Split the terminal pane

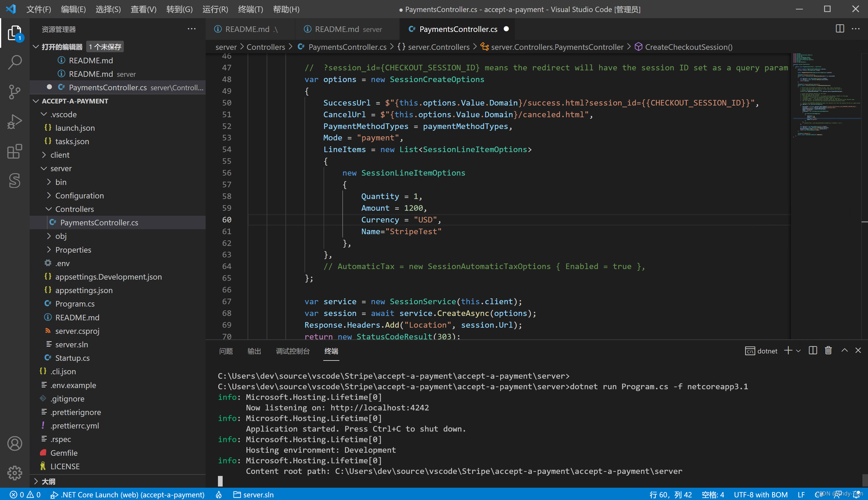point(813,351)
